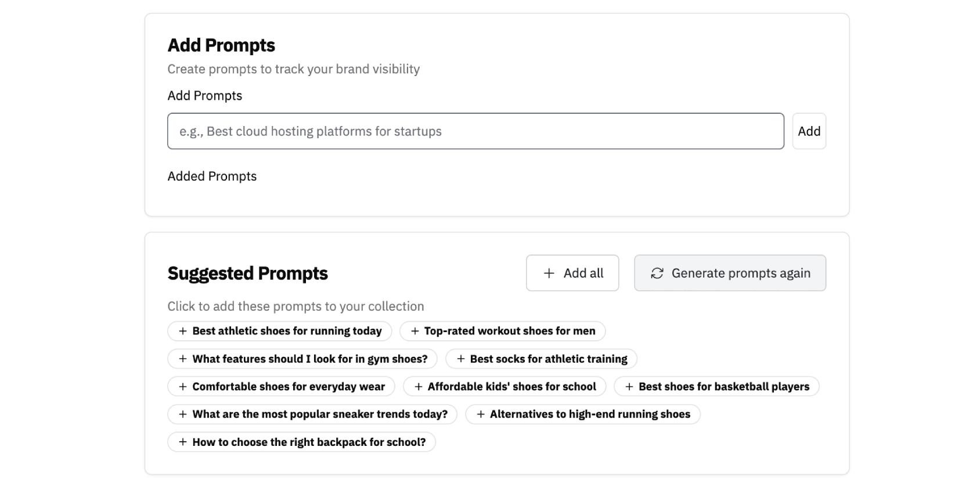Add 'How to choose the right backpack for school?'
Image resolution: width=980 pixels, height=497 pixels.
pyautogui.click(x=301, y=442)
